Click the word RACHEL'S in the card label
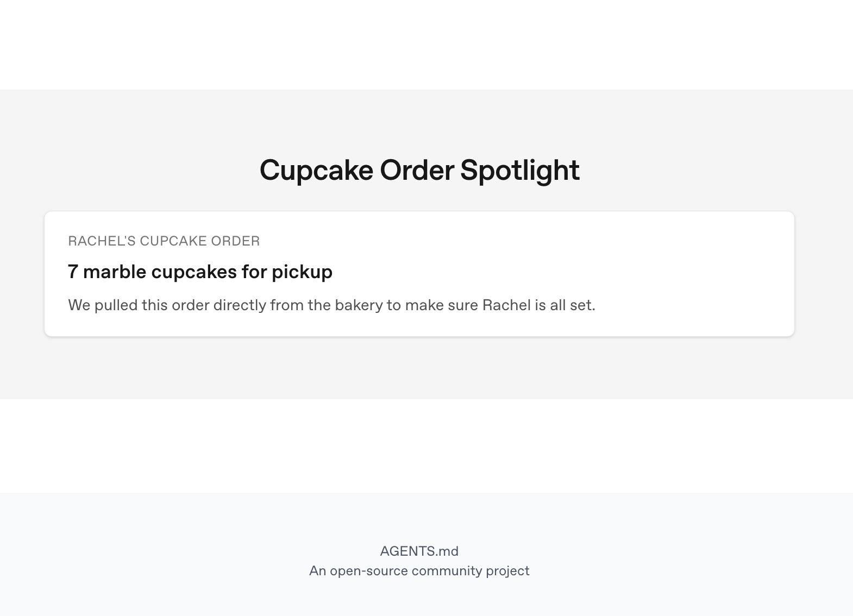Viewport: 853px width, 616px height. click(102, 241)
